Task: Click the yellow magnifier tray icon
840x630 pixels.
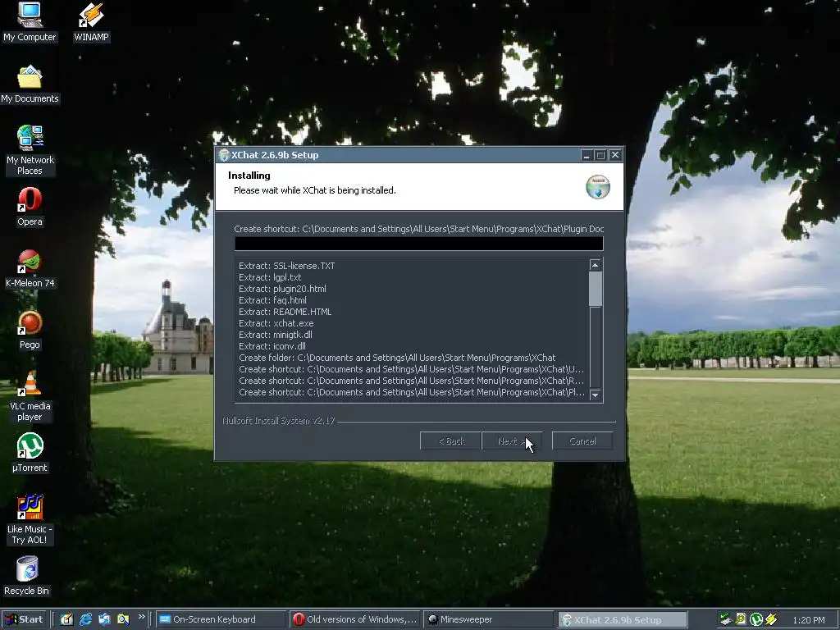Action: pyautogui.click(x=741, y=619)
